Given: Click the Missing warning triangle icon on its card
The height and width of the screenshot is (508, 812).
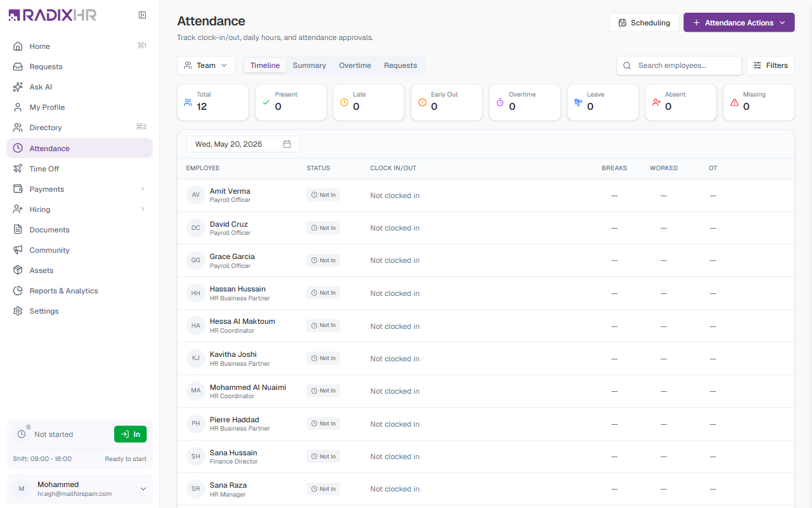Looking at the screenshot, I should tap(735, 102).
